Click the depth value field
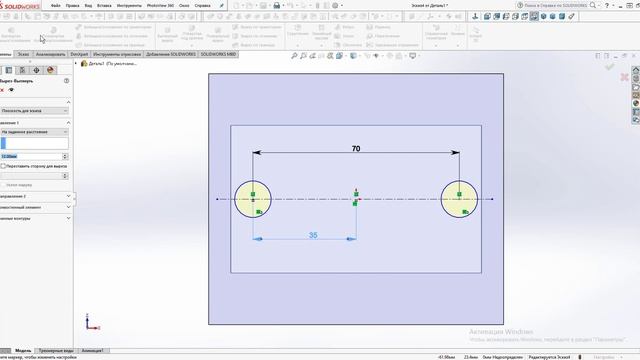The width and height of the screenshot is (640, 360). pyautogui.click(x=31, y=156)
